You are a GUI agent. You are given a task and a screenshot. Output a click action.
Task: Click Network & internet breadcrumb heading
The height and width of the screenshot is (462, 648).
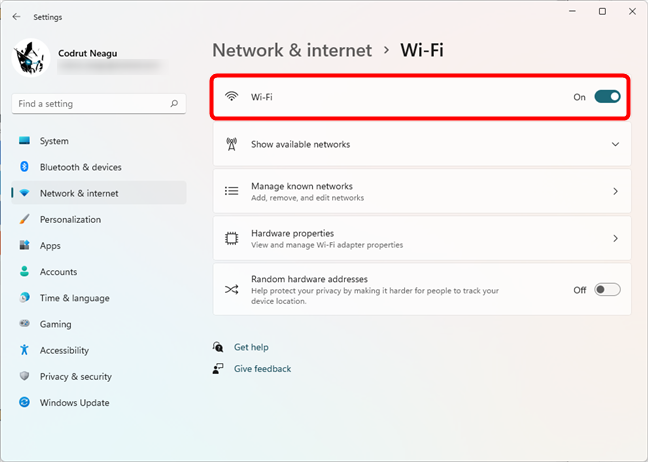pyautogui.click(x=292, y=50)
